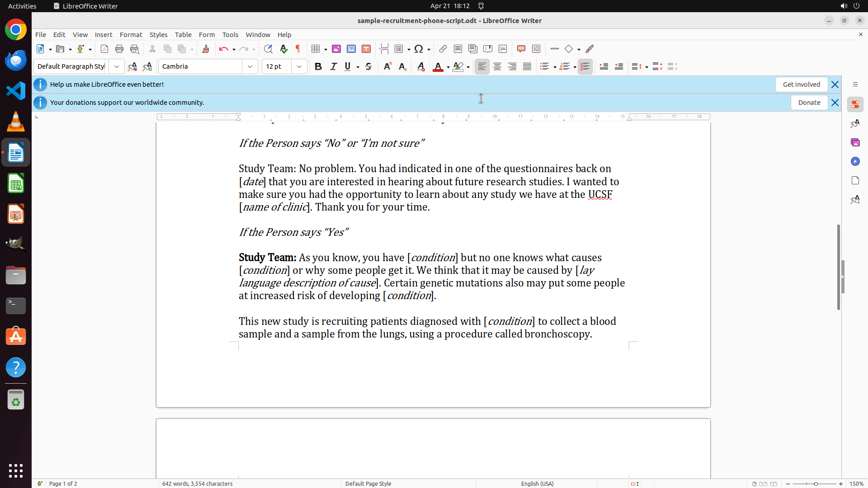The image size is (868, 488).
Task: Expand the Cambria font name dropdown
Action: click(250, 66)
